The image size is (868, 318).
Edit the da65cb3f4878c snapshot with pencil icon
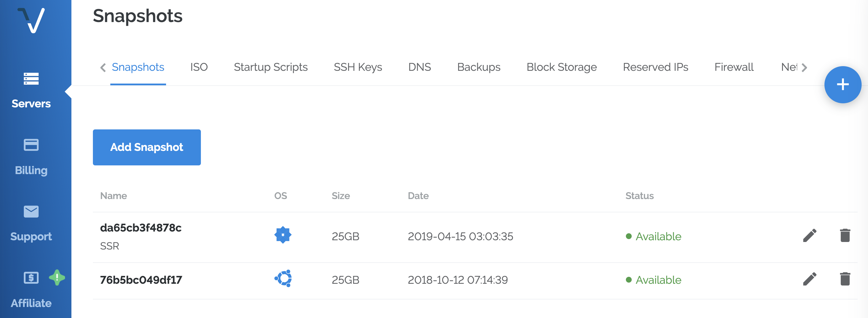point(809,236)
